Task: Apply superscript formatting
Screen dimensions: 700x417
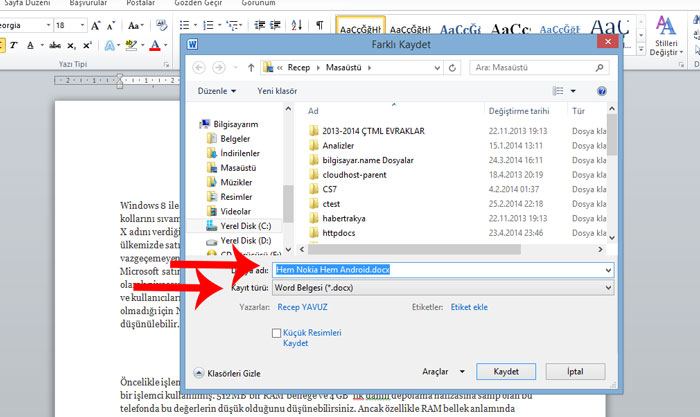Action: (x=87, y=45)
